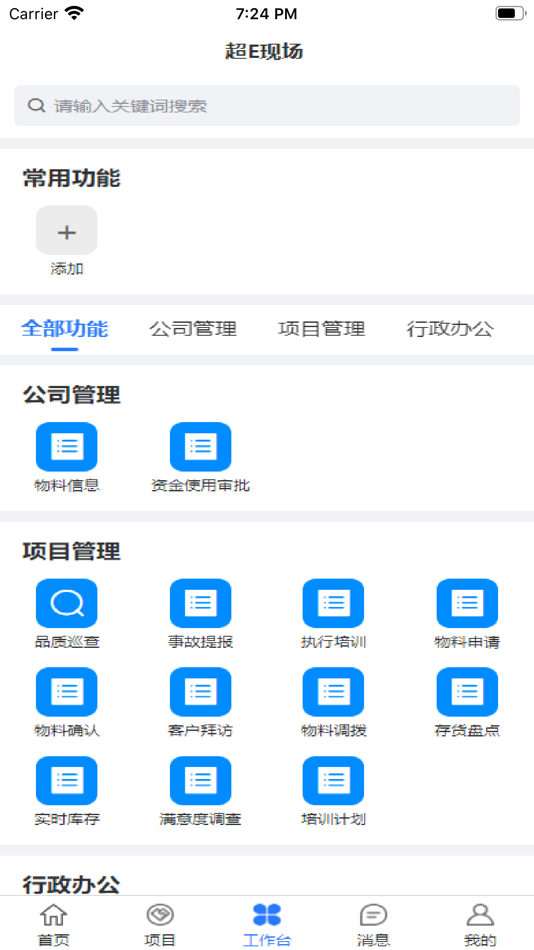The height and width of the screenshot is (950, 534).
Task: Switch to the 行政办公 tab
Action: [x=450, y=329]
